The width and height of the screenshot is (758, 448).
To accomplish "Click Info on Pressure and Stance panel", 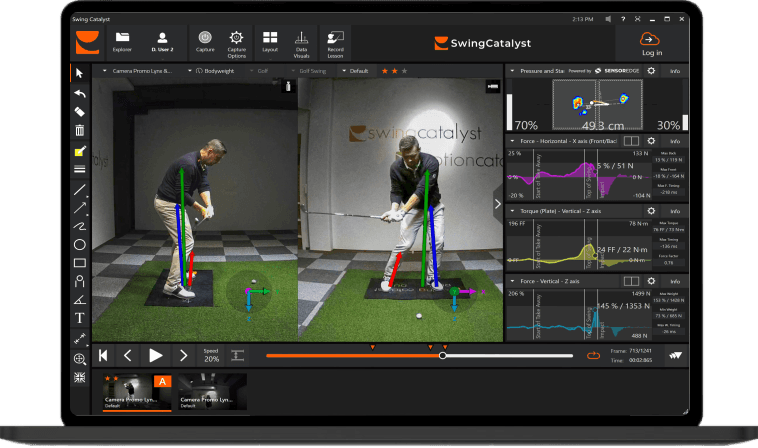I will [675, 71].
